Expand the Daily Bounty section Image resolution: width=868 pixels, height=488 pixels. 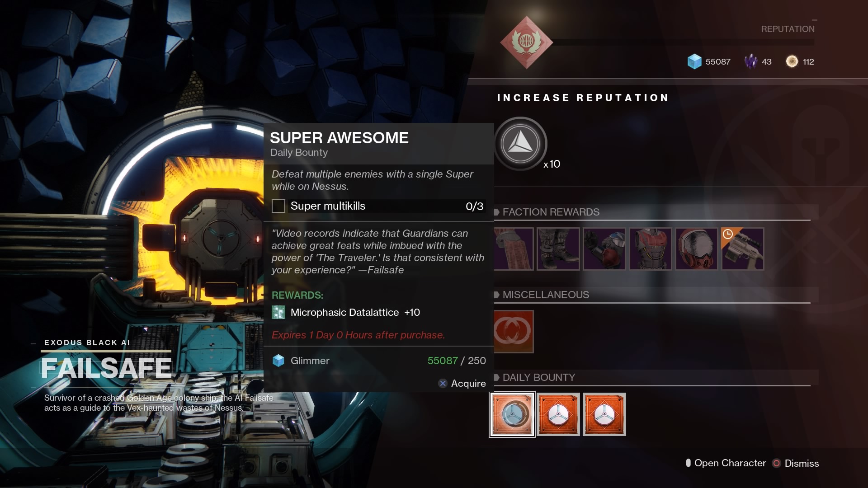point(496,376)
